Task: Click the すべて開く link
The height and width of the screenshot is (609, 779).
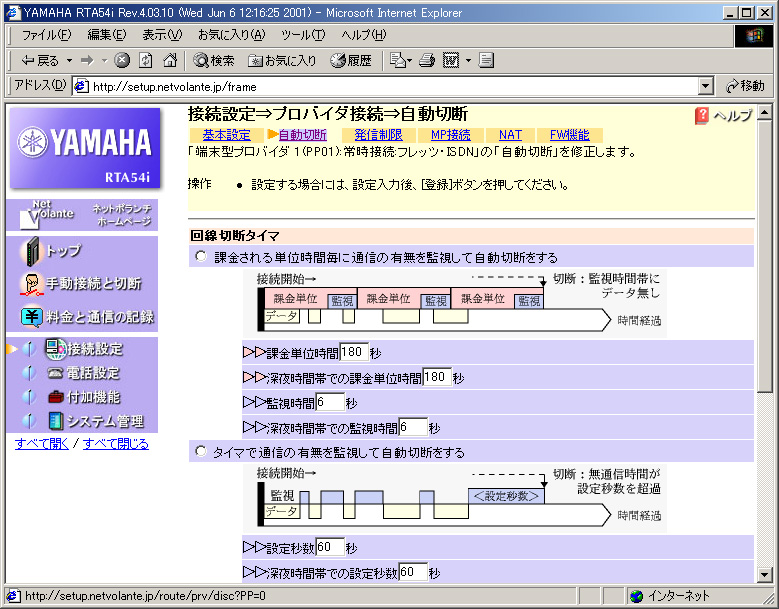Action: pyautogui.click(x=42, y=443)
